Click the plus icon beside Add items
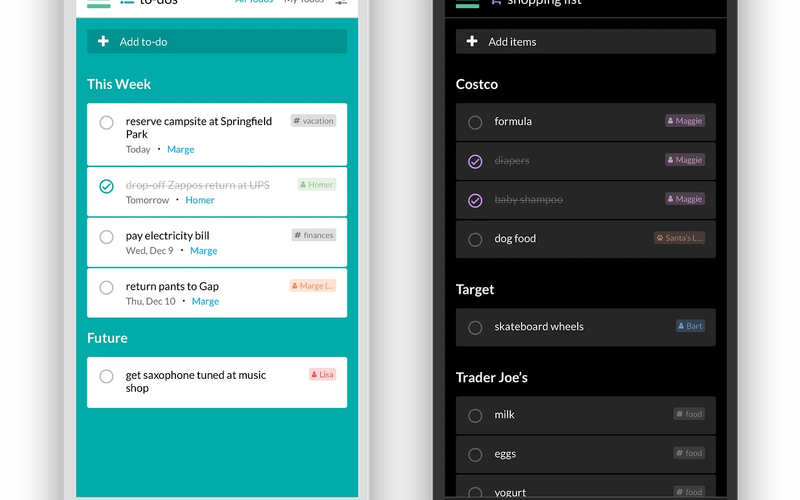This screenshot has width=800, height=500. point(472,41)
